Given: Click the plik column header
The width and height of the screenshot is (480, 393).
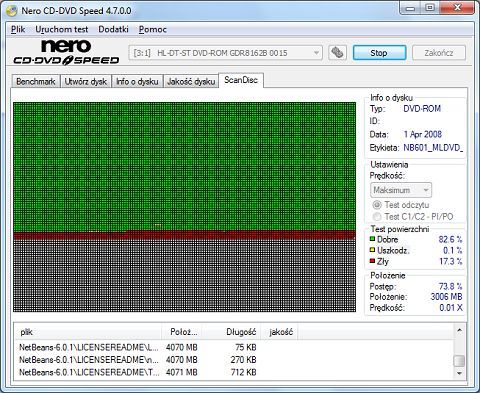Looking at the screenshot, I should (x=88, y=332).
